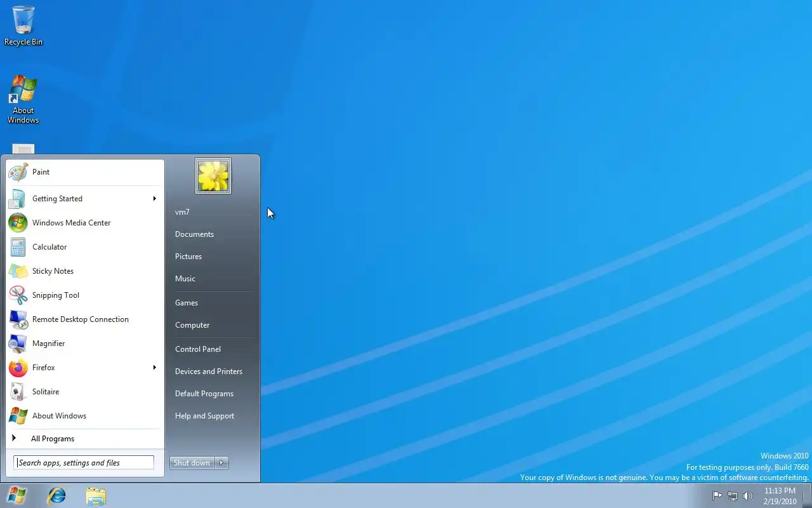Click the Start menu search box
Image resolution: width=812 pixels, height=508 pixels.
click(84, 463)
